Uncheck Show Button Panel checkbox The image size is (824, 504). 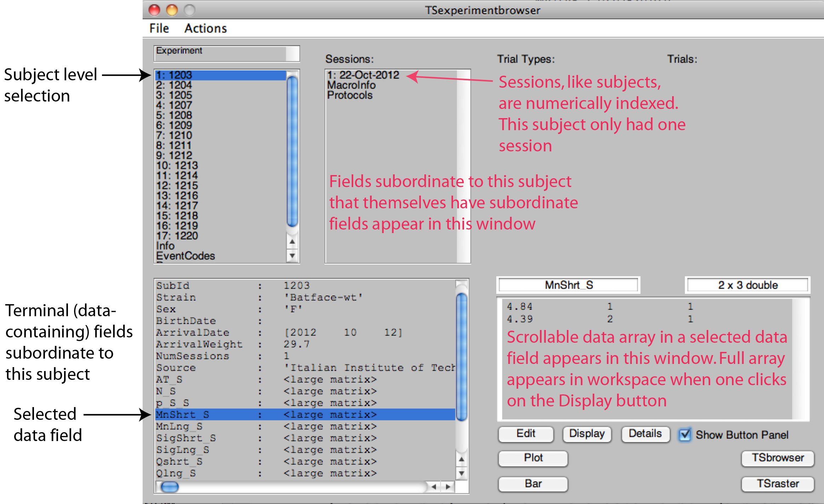point(685,434)
